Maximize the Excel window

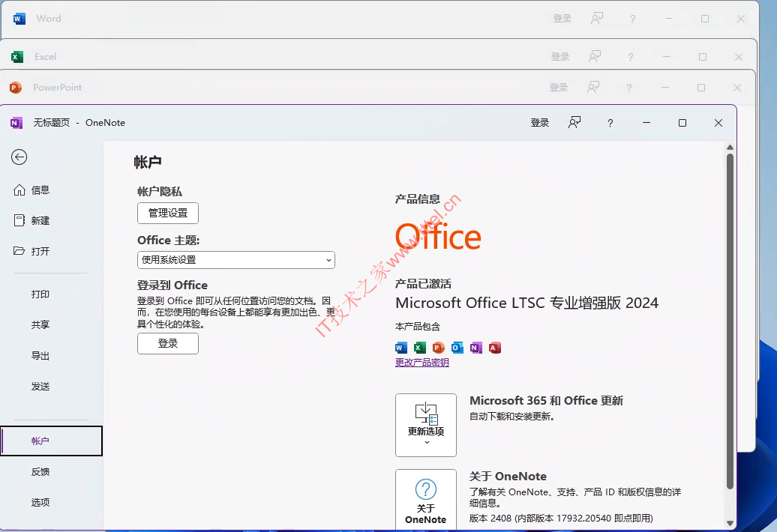point(703,57)
